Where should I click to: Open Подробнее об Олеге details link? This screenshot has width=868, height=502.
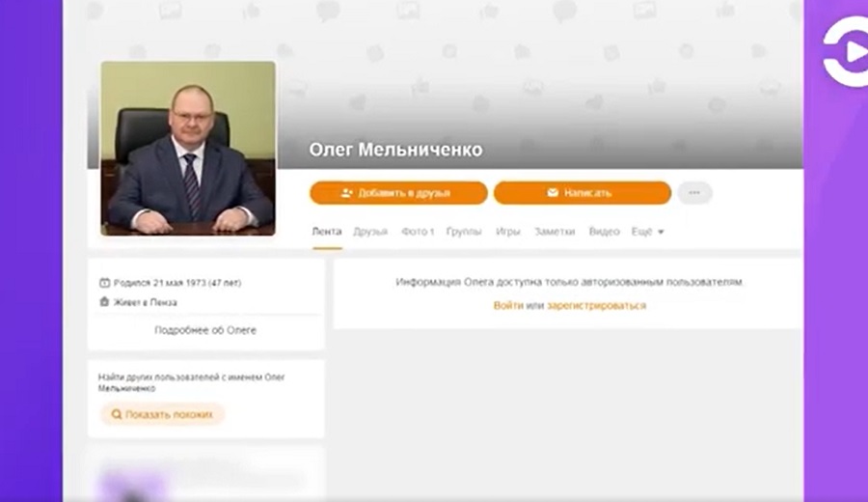[205, 330]
